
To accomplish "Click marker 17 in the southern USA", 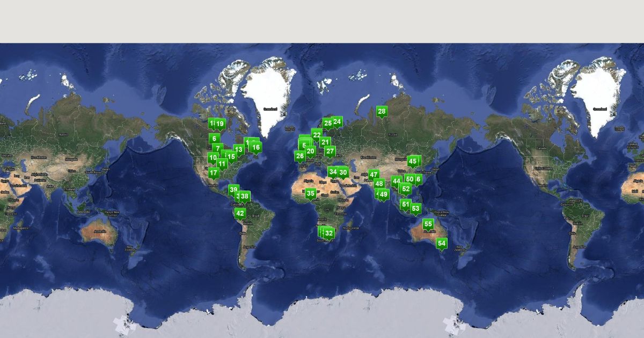I will tap(214, 173).
